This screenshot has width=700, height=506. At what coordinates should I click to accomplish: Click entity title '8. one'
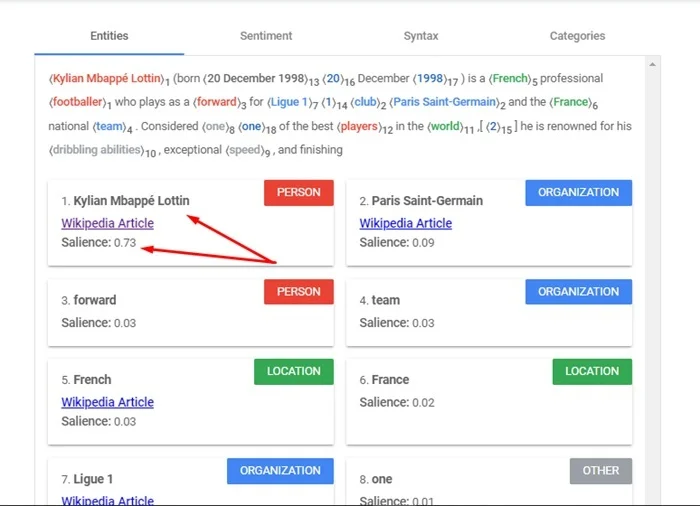[x=376, y=479]
